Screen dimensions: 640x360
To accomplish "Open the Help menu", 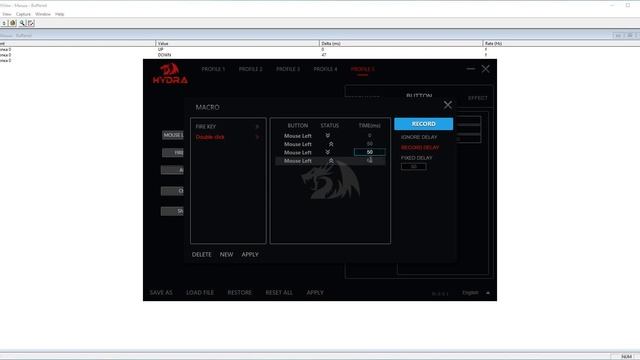I will click(60, 14).
